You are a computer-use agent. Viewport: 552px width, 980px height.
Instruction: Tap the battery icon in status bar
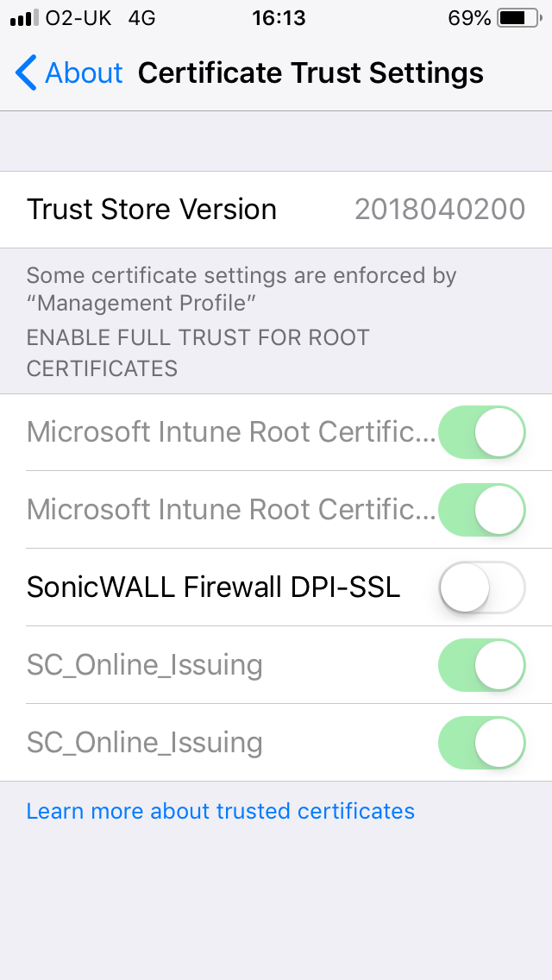(x=520, y=18)
